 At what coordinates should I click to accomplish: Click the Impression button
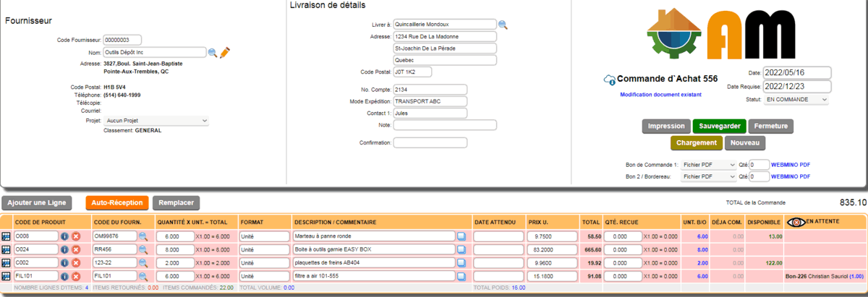[x=666, y=126]
